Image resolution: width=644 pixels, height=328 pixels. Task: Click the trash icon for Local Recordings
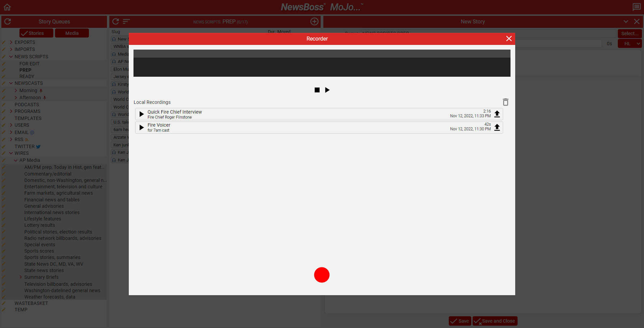505,102
